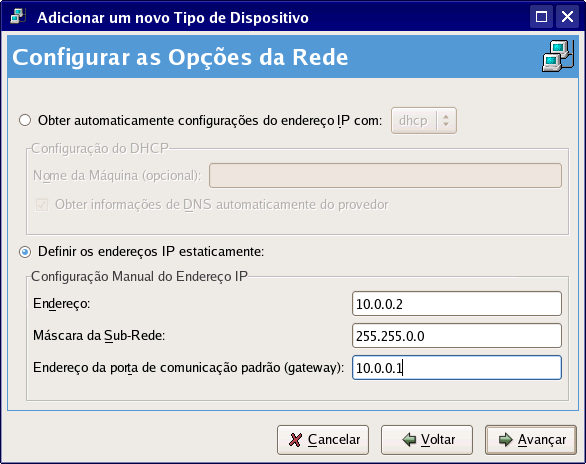
Task: Close the Adicionar um novo Tipo de Dispositivo window
Action: click(567, 17)
